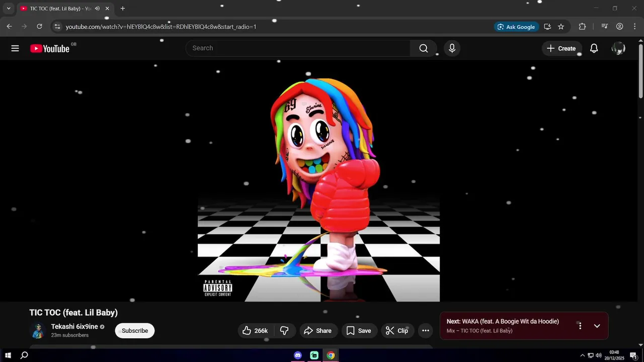This screenshot has height=362, width=644.
Task: Open Chrome profile icon
Action: (620, 27)
